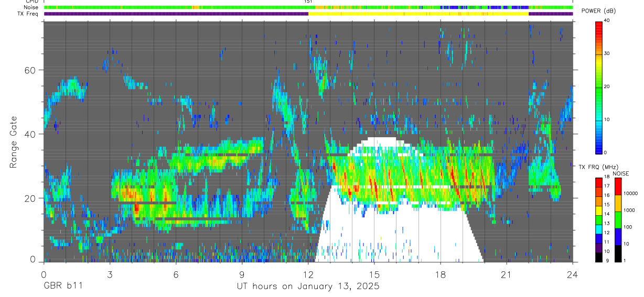This screenshot has width=644, height=297.
Task: Click the UT hours on January 13, 2025 caption
Action: 308,287
